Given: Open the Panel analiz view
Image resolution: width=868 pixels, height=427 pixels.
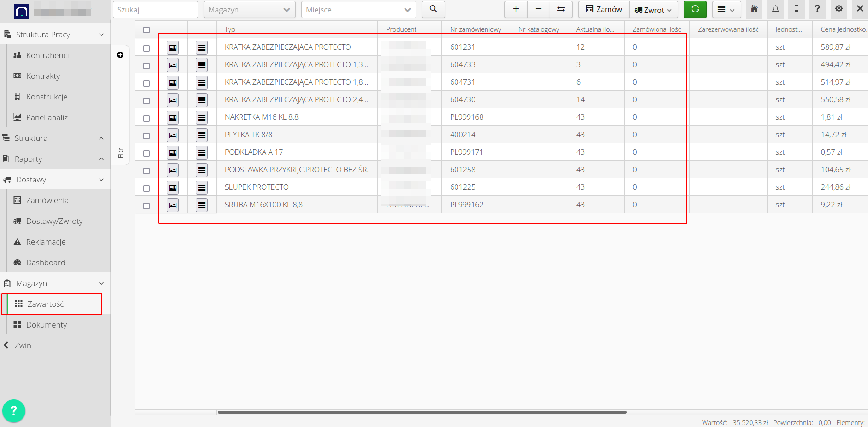Looking at the screenshot, I should pyautogui.click(x=46, y=117).
